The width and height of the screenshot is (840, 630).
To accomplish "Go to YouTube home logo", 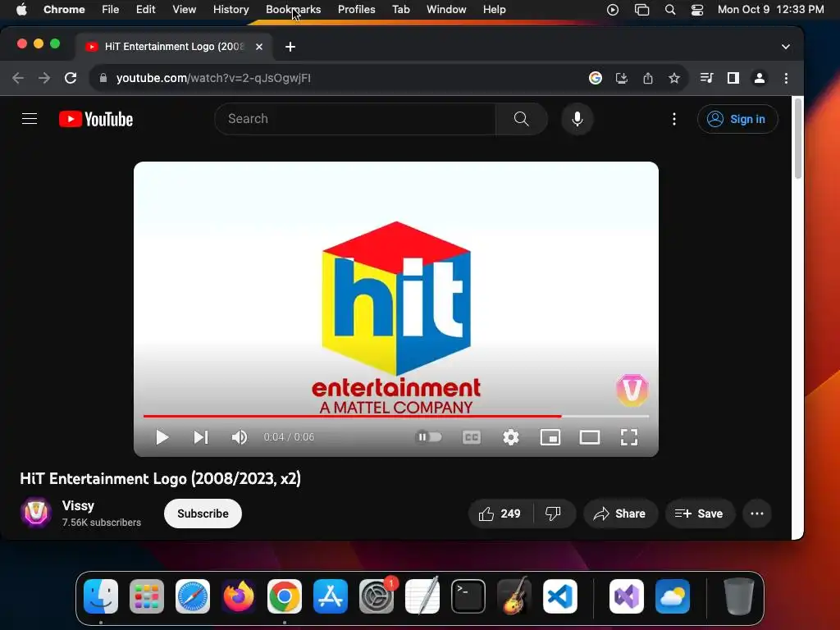I will 96,119.
